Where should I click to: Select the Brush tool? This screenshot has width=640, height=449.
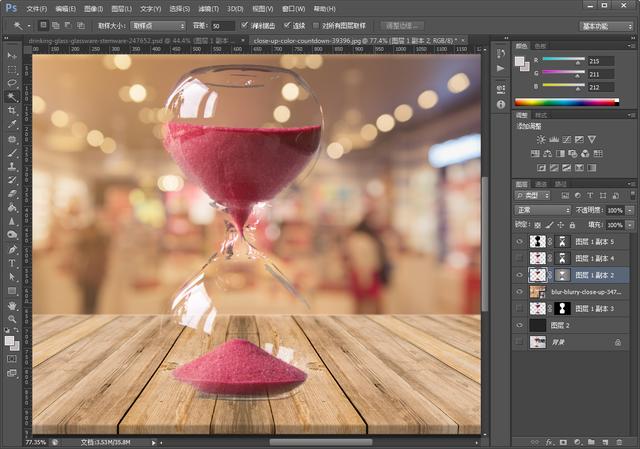pos(12,153)
